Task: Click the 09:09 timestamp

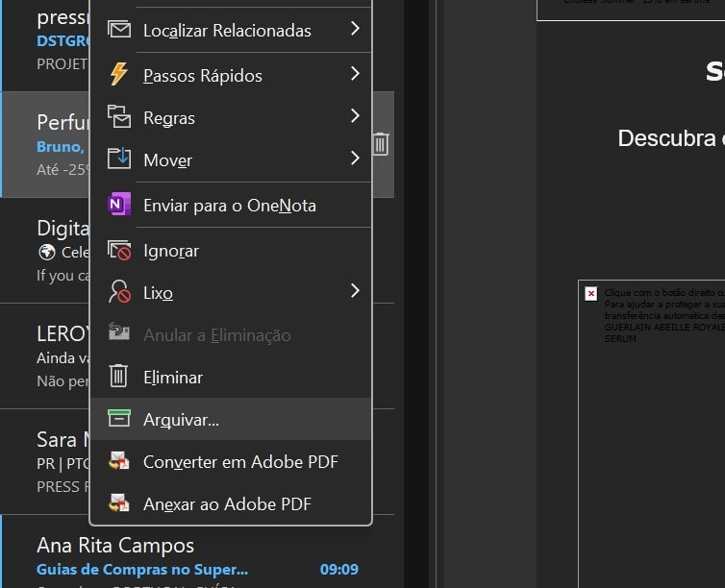Action: (338, 570)
